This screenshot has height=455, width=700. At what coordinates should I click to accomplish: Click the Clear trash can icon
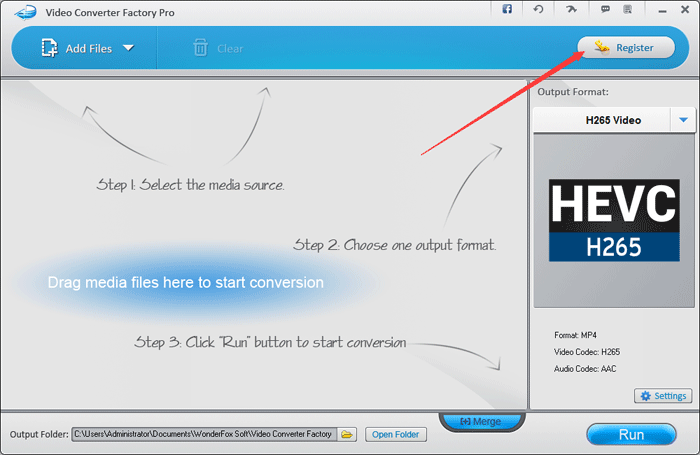pos(200,48)
